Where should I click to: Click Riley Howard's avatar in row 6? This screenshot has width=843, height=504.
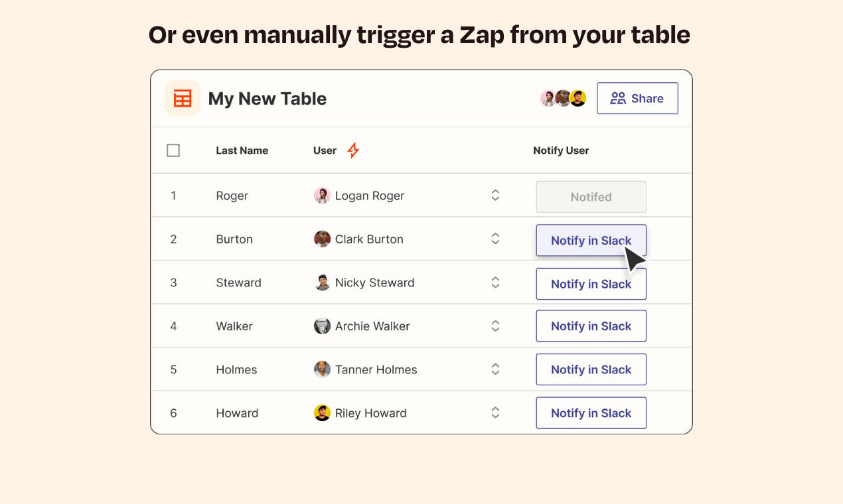pos(322,412)
